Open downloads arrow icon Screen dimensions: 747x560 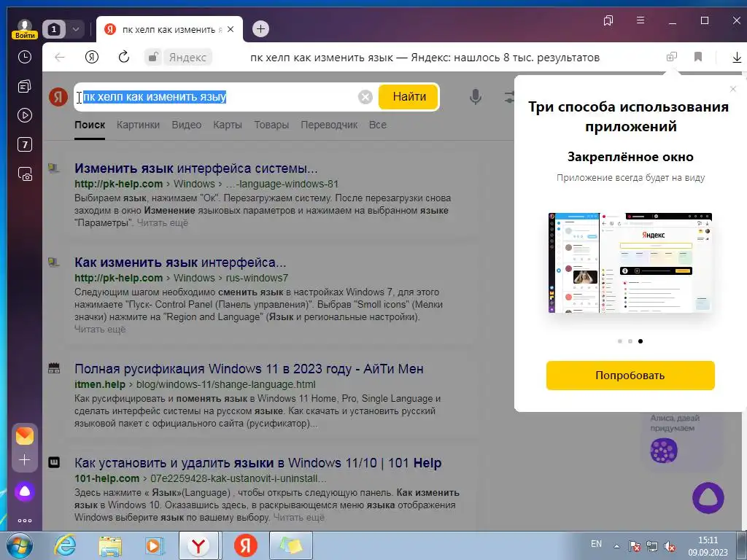pos(737,58)
